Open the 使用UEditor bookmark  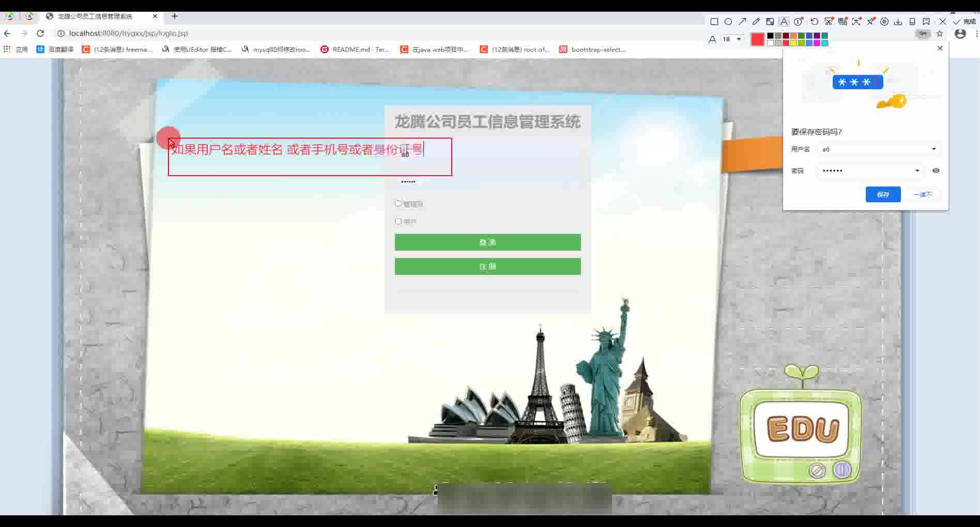197,50
